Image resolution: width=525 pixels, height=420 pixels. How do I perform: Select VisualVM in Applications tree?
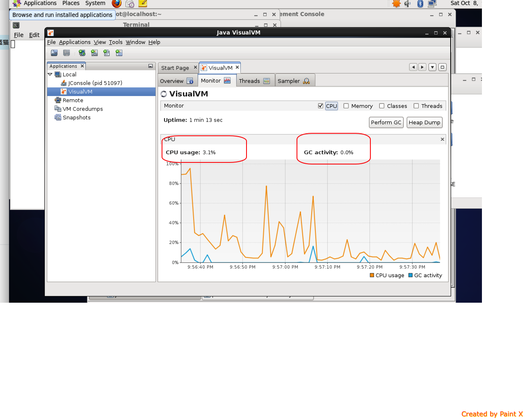pos(80,91)
